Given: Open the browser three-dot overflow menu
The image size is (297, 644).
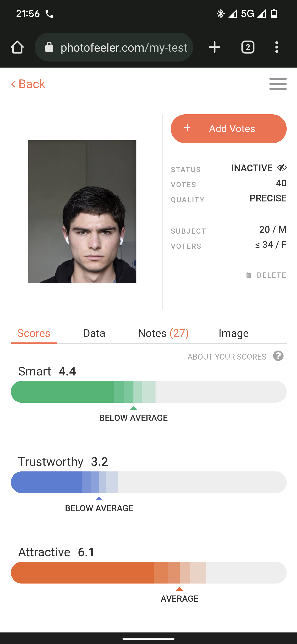Looking at the screenshot, I should [277, 47].
